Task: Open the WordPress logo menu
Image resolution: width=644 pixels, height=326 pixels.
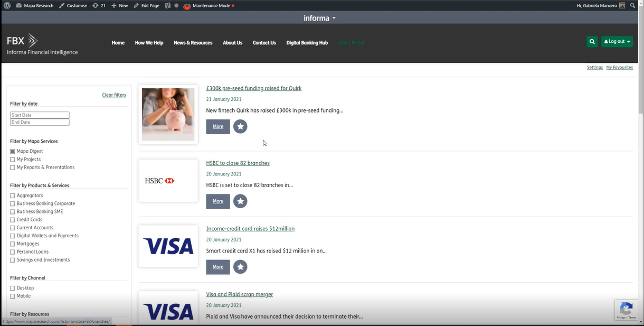Action: pyautogui.click(x=7, y=5)
